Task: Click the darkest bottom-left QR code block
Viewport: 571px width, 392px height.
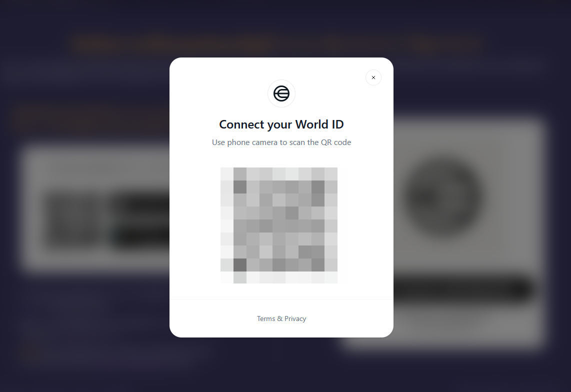Action: pyautogui.click(x=240, y=265)
